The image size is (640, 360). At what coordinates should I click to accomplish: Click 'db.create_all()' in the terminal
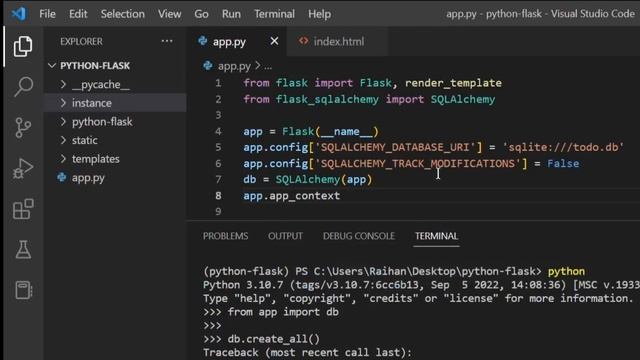[273, 339]
